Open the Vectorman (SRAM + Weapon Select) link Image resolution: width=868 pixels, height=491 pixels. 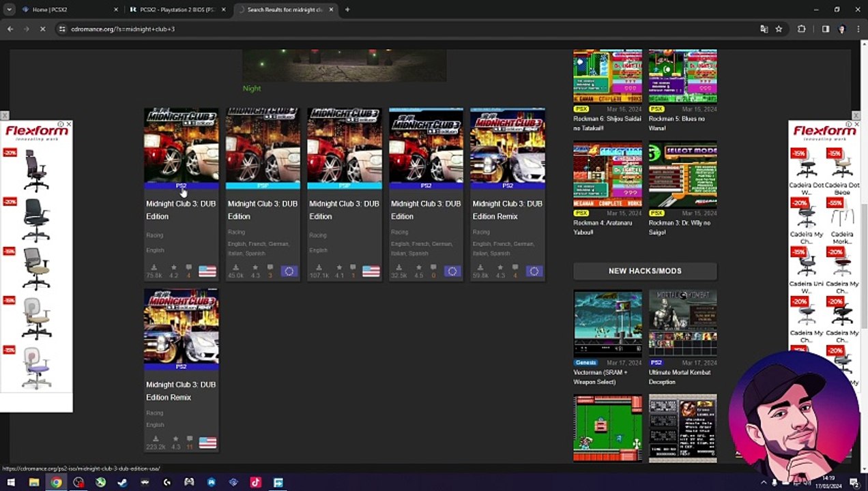click(601, 377)
